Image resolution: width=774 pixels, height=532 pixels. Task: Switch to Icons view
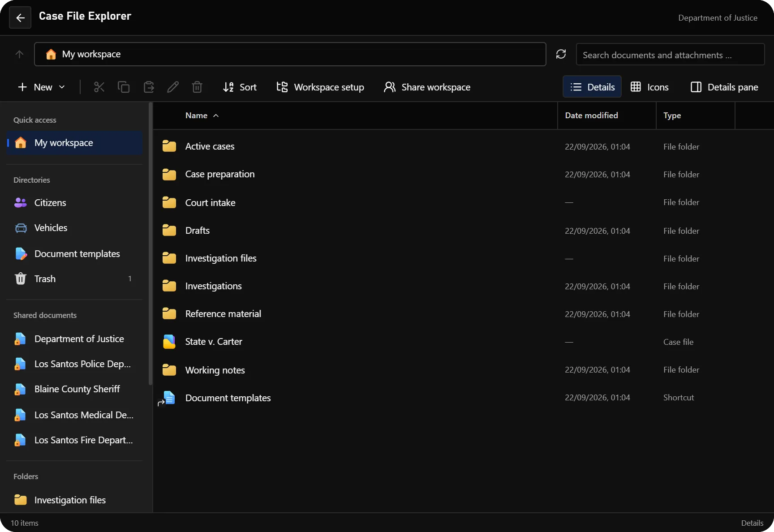649,87
